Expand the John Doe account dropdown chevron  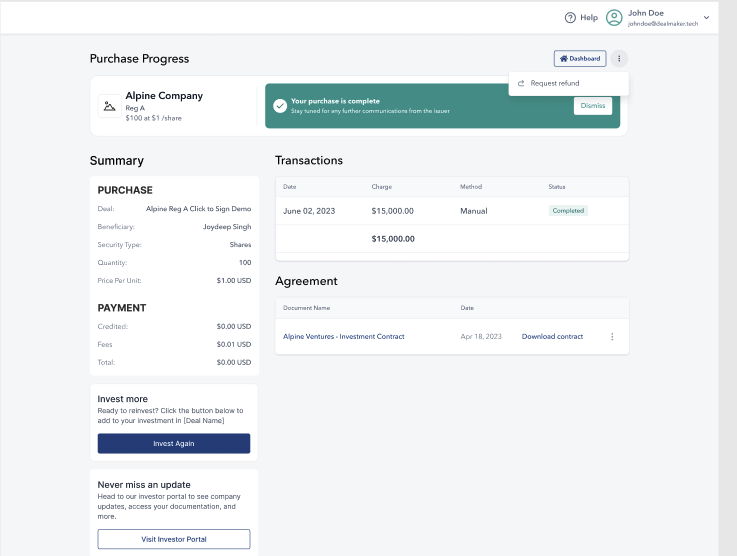pyautogui.click(x=706, y=18)
